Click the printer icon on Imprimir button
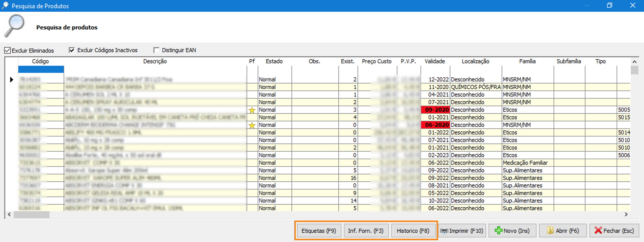The width and height of the screenshot is (644, 242). [444, 231]
